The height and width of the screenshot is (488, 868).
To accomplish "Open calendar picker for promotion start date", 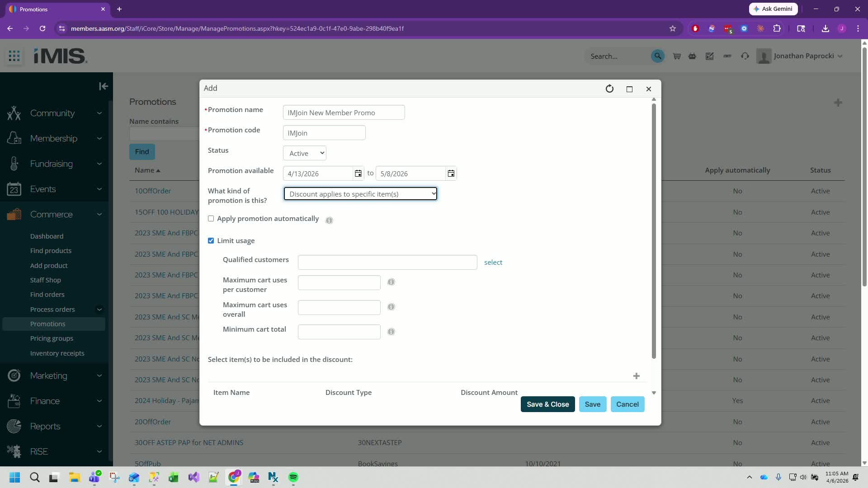I will (358, 174).
